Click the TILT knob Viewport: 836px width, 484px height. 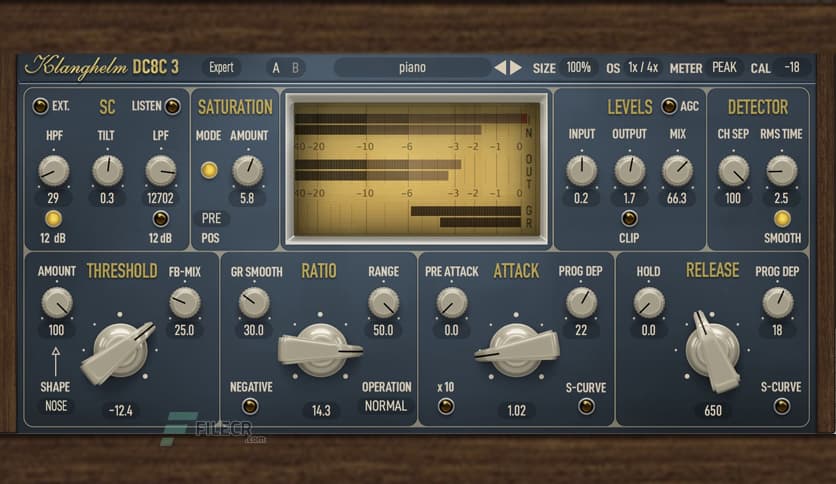[x=107, y=171]
